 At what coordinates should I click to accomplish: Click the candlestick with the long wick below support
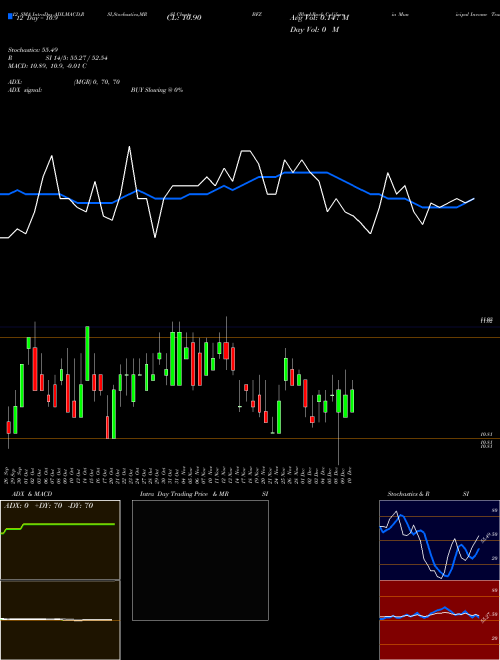pos(338,401)
